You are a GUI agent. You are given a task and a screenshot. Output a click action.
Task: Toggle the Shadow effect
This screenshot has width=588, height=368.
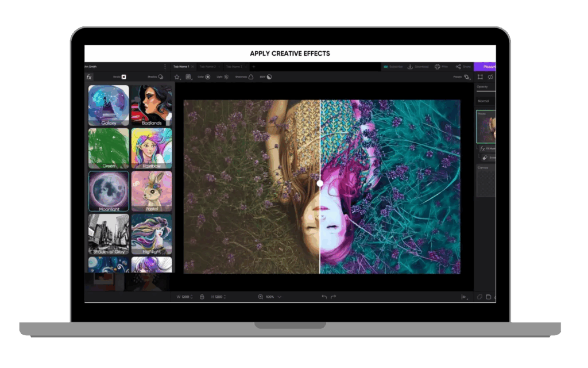point(160,76)
